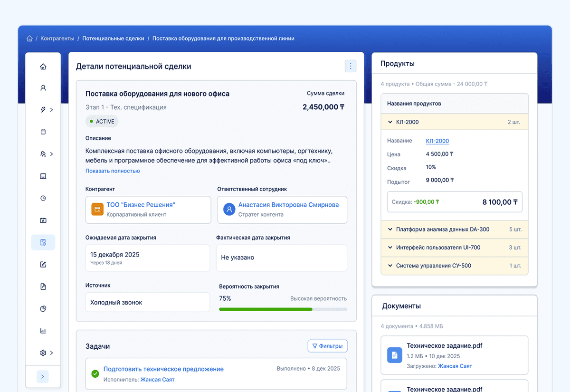The width and height of the screenshot is (570, 392).
Task: Navigate to 'Контрагенты' via breadcrumb
Action: pos(57,38)
